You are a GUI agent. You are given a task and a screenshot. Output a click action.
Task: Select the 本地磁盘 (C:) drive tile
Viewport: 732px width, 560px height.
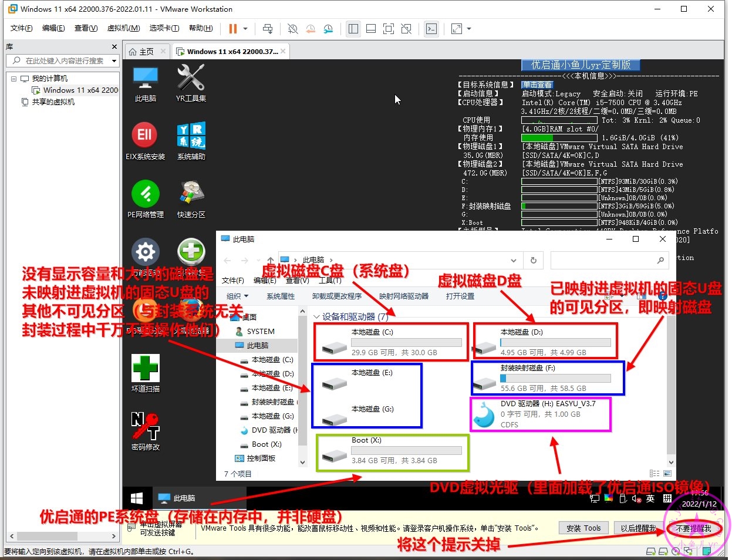[x=392, y=342]
